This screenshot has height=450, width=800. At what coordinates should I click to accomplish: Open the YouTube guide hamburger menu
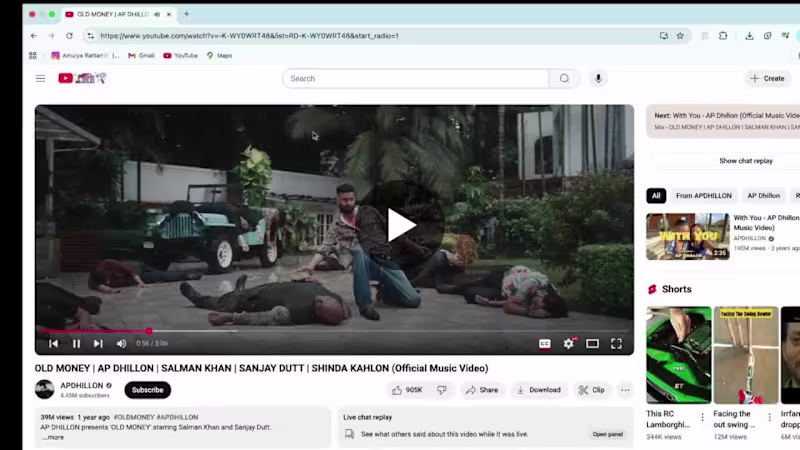(40, 79)
